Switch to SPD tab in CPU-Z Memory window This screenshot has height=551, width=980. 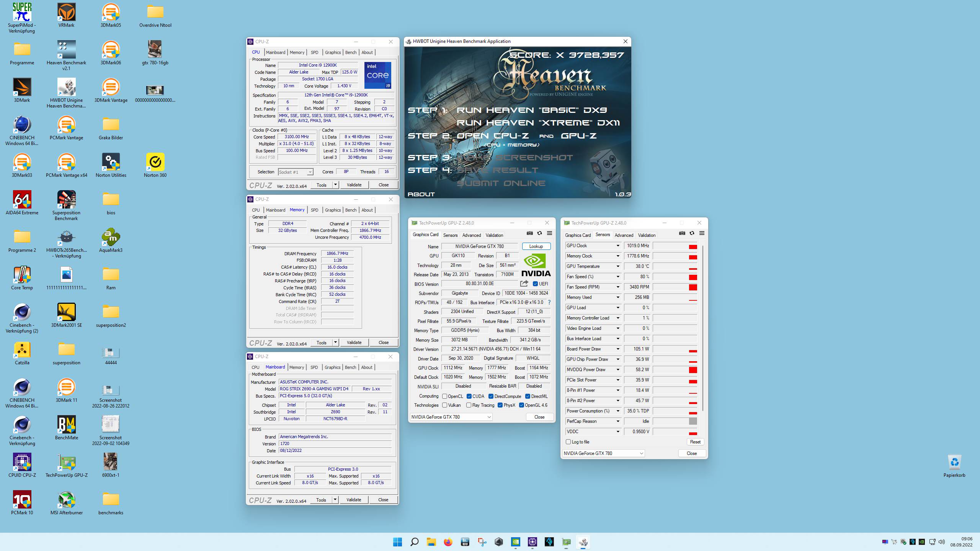pyautogui.click(x=314, y=210)
